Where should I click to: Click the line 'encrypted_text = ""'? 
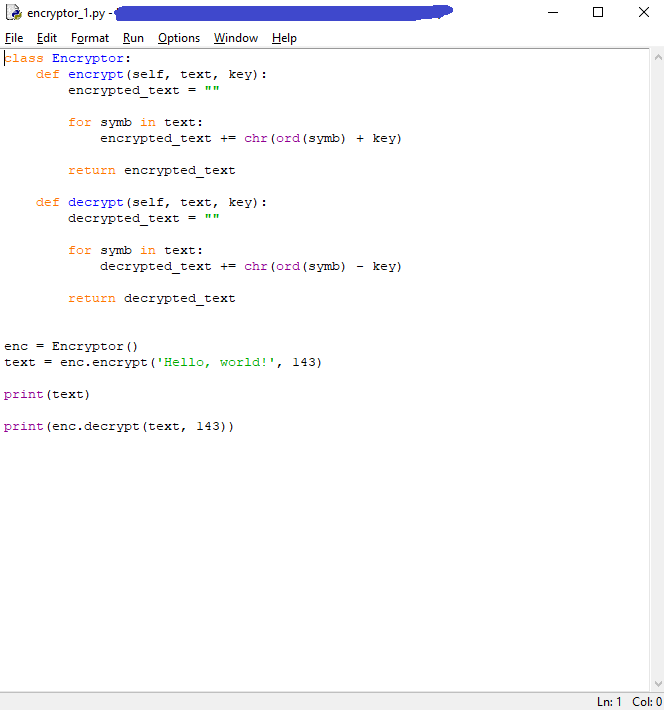[x=144, y=90]
